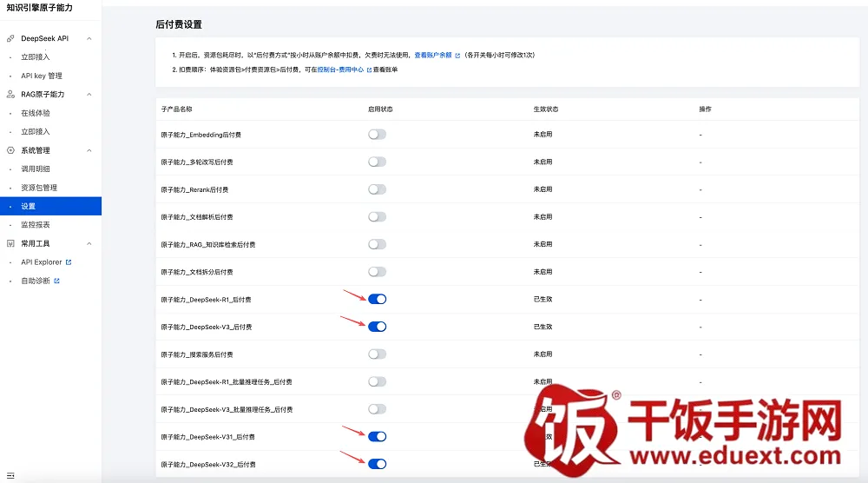Click the 操作 column header
The image size is (868, 483).
(705, 109)
